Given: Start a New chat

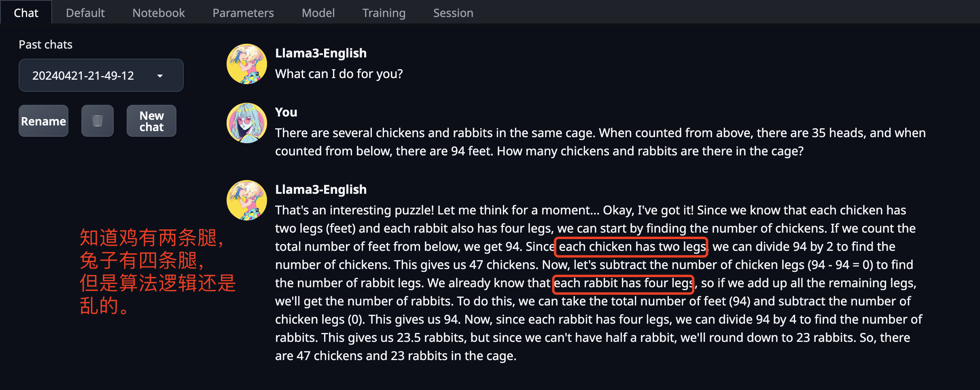Looking at the screenshot, I should click(151, 121).
